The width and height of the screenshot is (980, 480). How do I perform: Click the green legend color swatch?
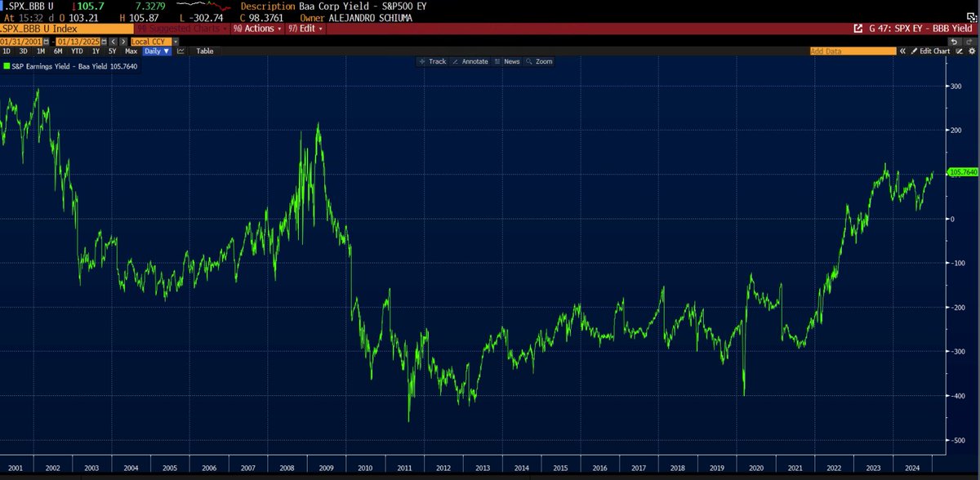pyautogui.click(x=7, y=66)
